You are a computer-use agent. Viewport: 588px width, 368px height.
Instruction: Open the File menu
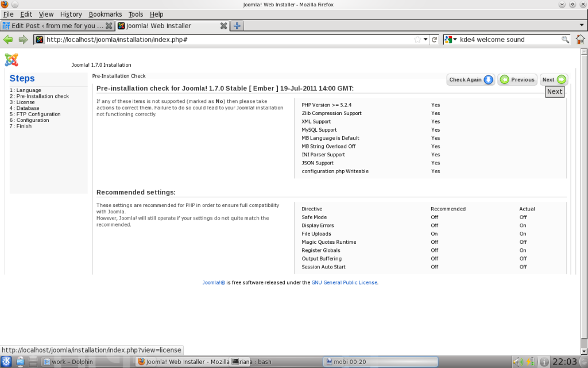tap(8, 14)
